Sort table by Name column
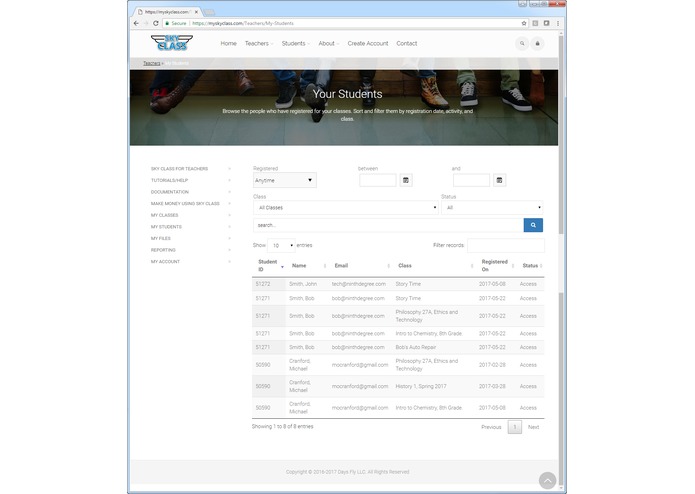This screenshot has width=695, height=494. coord(308,266)
